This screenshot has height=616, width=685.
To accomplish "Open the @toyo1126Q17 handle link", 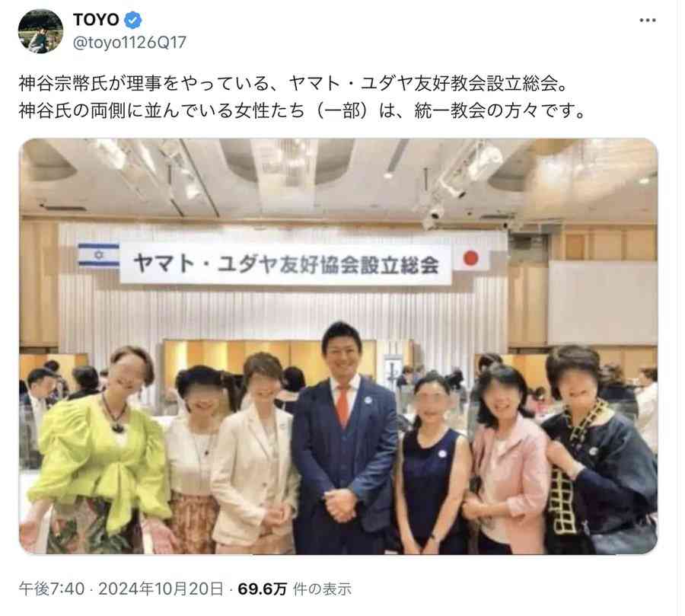I will click(x=129, y=43).
